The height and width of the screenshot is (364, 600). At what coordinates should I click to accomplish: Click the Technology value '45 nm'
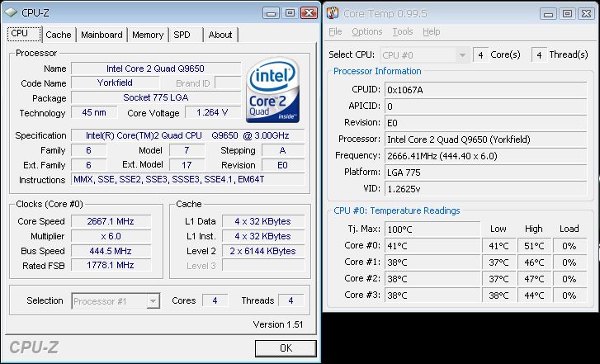pyautogui.click(x=94, y=112)
